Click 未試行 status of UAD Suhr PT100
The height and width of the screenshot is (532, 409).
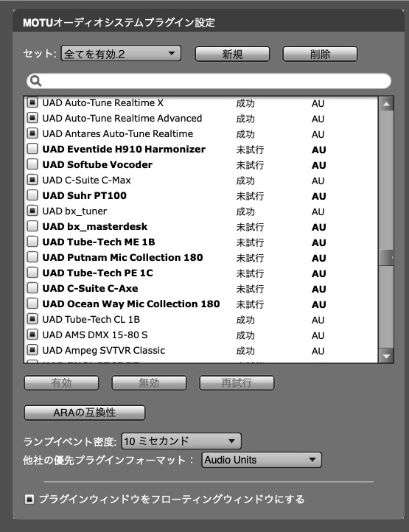coord(250,196)
